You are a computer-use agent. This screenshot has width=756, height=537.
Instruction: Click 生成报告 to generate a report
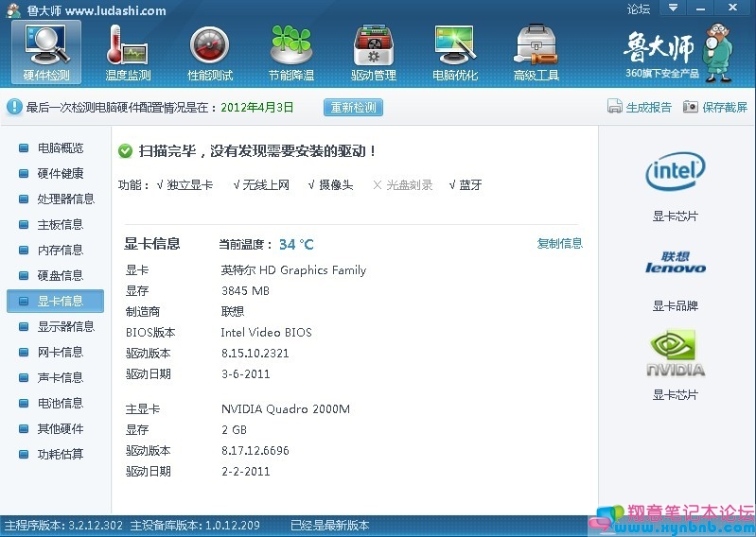coord(640,107)
